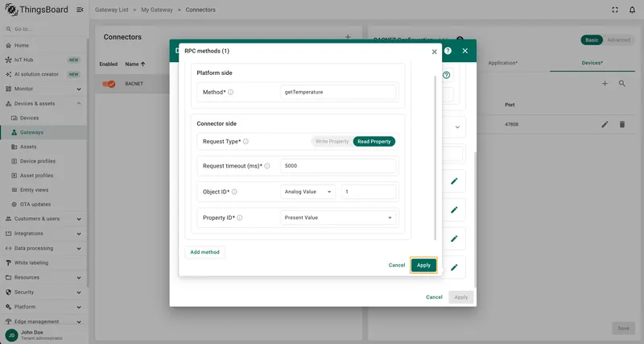The width and height of the screenshot is (644, 344).
Task: Click the search icon in Devices tab
Action: [x=621, y=84]
